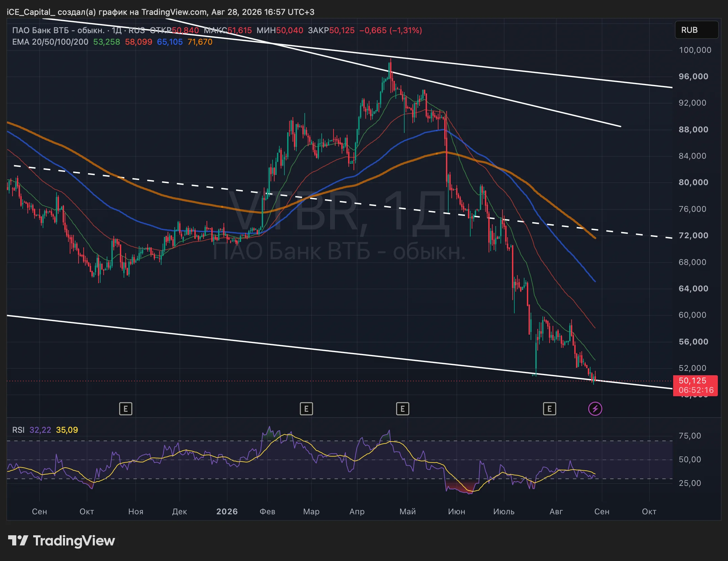Screen dimensions: 728x561
Task: Click the open price value 50,840
Action: pyautogui.click(x=186, y=30)
